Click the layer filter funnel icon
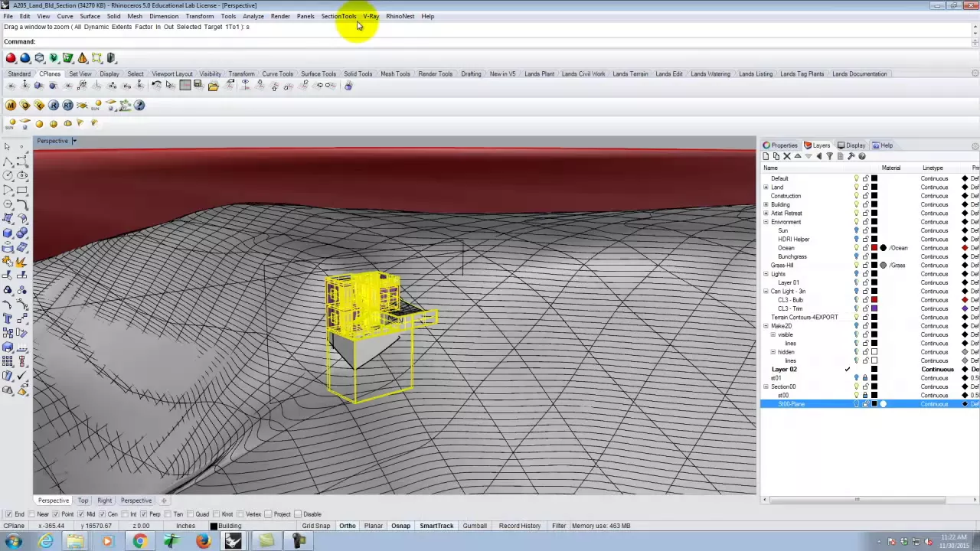The image size is (980, 551). (829, 156)
